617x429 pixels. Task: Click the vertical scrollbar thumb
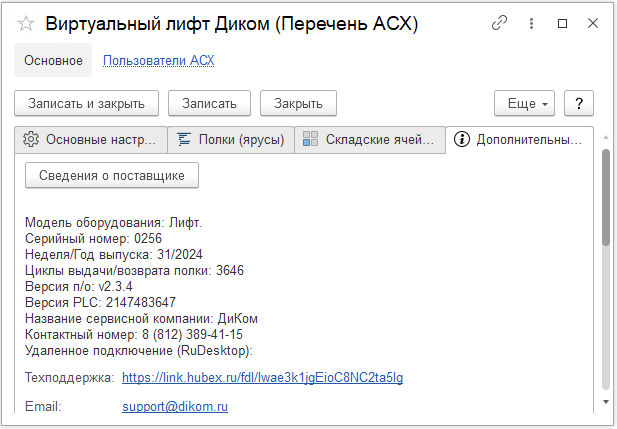tap(605, 200)
